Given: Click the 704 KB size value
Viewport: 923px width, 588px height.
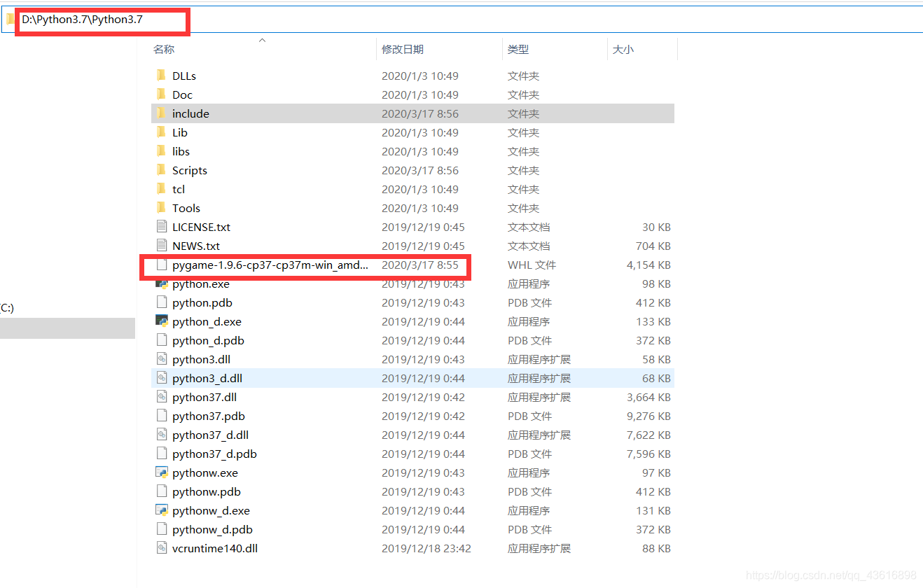Looking at the screenshot, I should coord(653,246).
